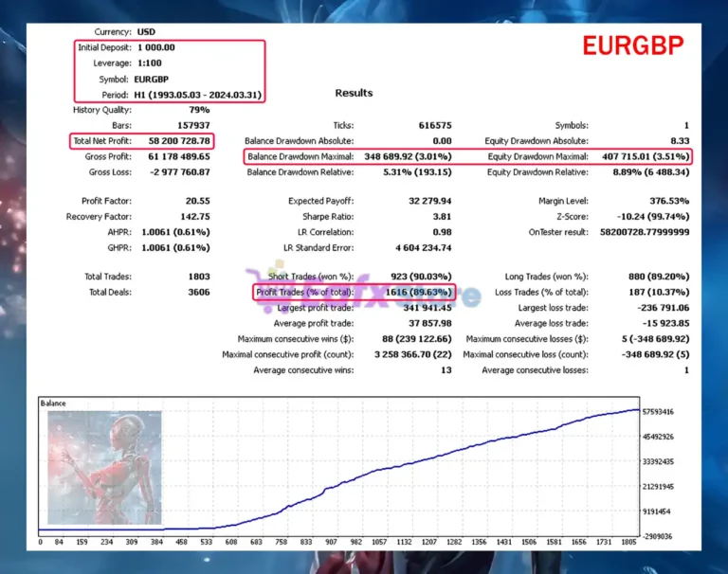The height and width of the screenshot is (574, 728).
Task: Click Maximum consecutive losses value 5 (-348 689.92)
Action: (656, 339)
